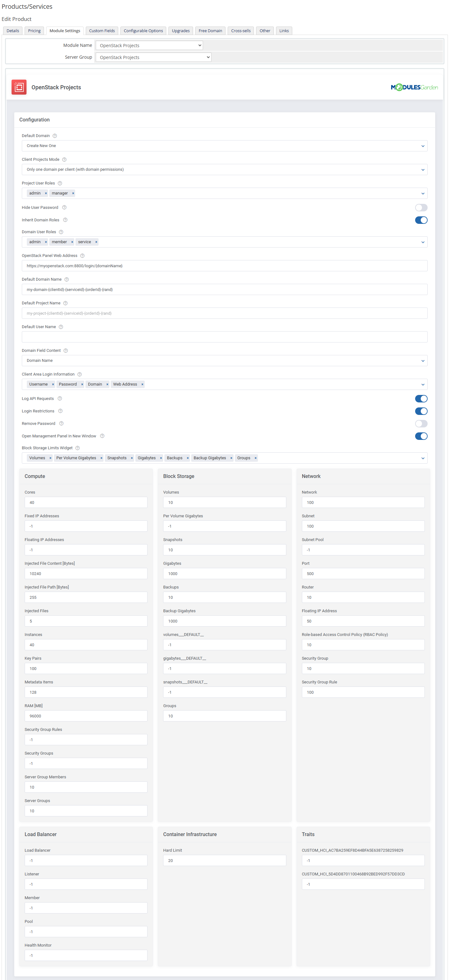Open help icon next to Default Domain
451x980 pixels.
point(55,136)
